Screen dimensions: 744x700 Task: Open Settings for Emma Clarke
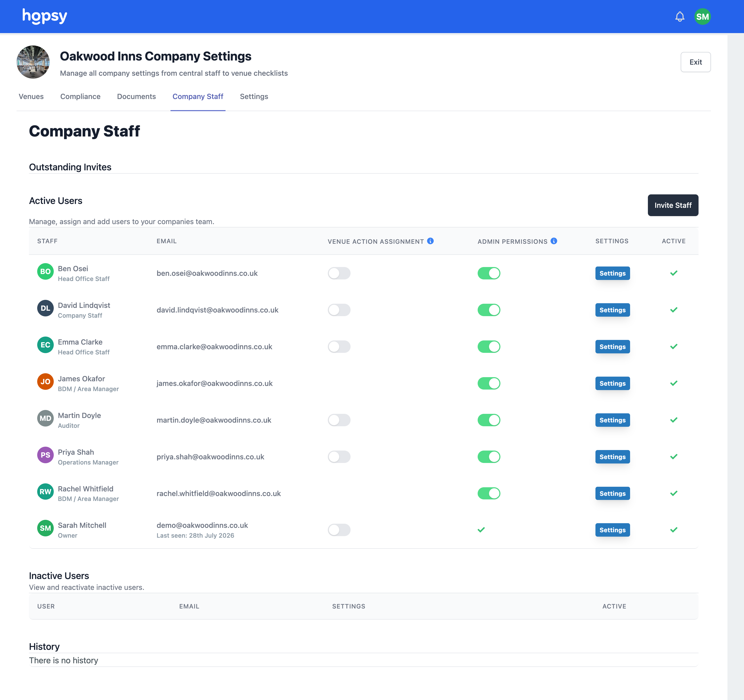click(612, 346)
